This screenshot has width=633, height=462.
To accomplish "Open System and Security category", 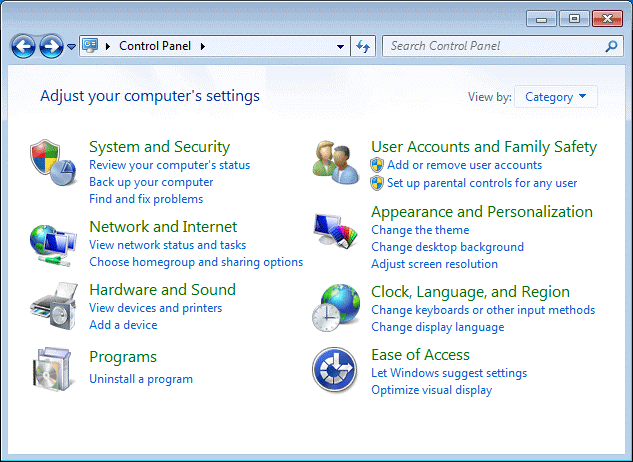I will coord(159,147).
